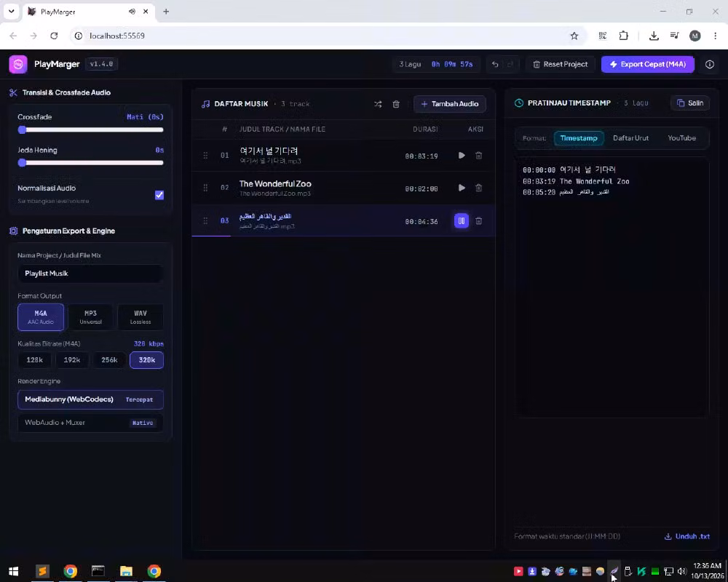Select MP3 Universal output format
Screen dimensions: 728x582
pyautogui.click(x=90, y=317)
